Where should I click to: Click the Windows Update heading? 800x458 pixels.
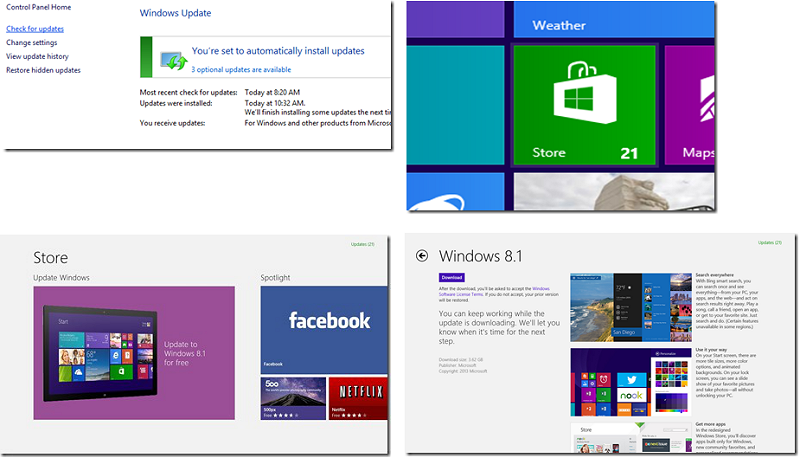pos(176,13)
